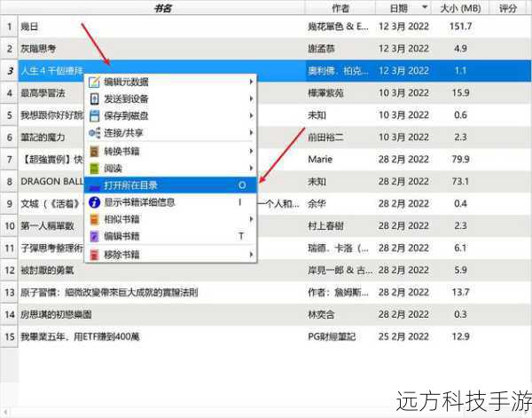Click row header number 13
Screen dimensions: 532x418
pyautogui.click(x=9, y=292)
